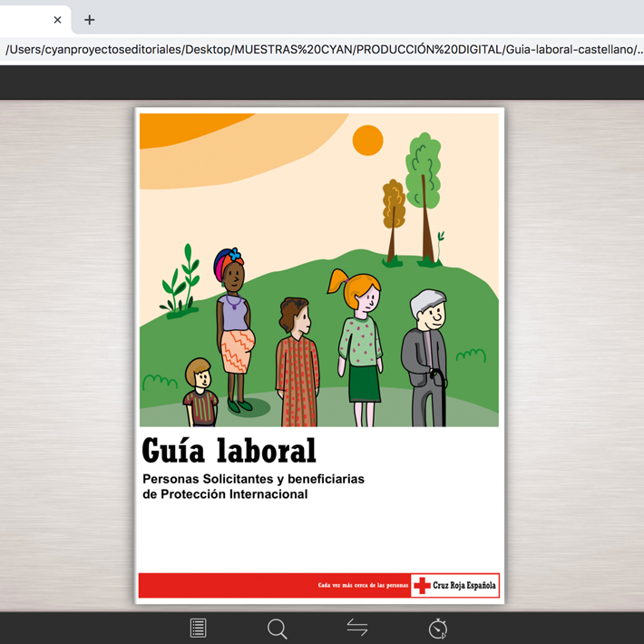Open the table of contents list icon
This screenshot has width=644, height=644.
[x=198, y=628]
